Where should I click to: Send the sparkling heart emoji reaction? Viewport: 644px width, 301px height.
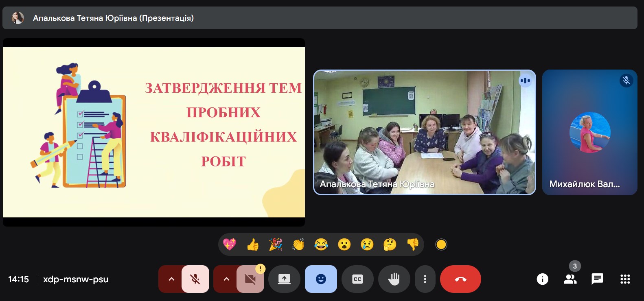click(230, 244)
